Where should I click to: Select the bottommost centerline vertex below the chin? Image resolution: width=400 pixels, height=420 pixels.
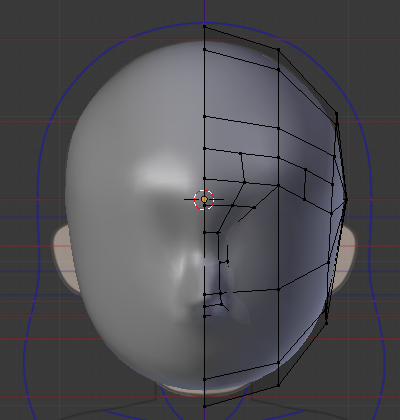(x=204, y=406)
